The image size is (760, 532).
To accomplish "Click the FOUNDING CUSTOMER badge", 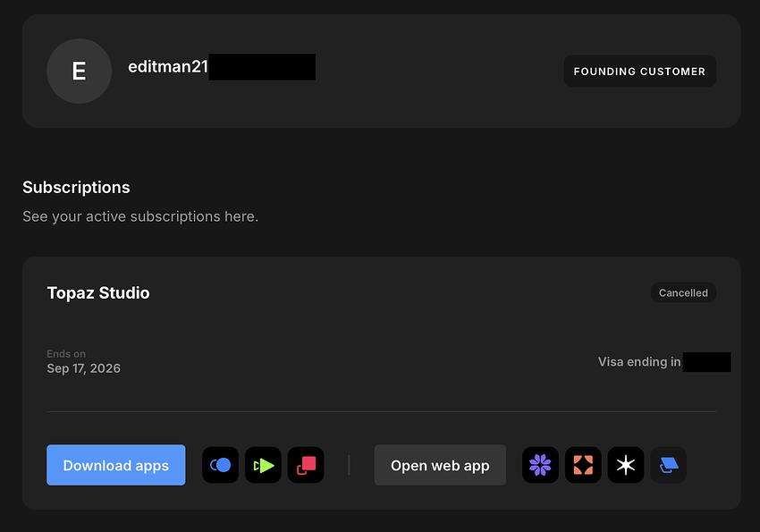I will pyautogui.click(x=640, y=72).
